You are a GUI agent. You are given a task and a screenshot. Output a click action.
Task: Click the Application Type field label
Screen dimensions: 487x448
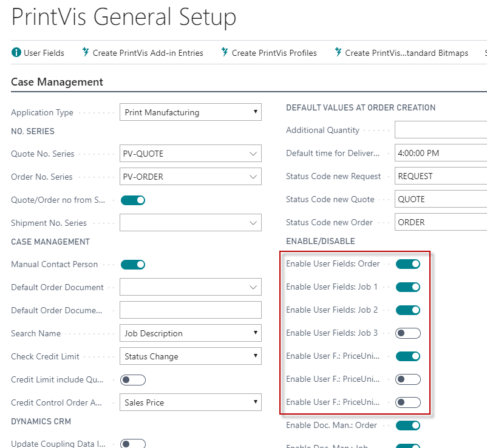point(43,112)
